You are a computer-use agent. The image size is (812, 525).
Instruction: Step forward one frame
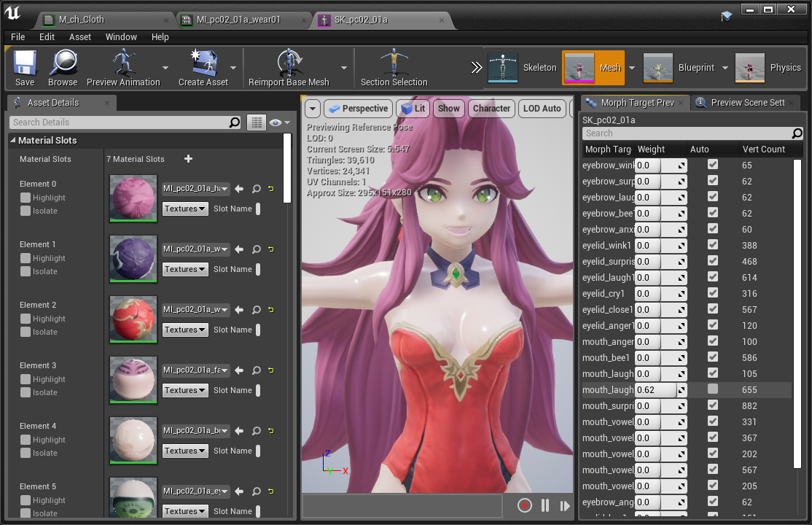[565, 506]
